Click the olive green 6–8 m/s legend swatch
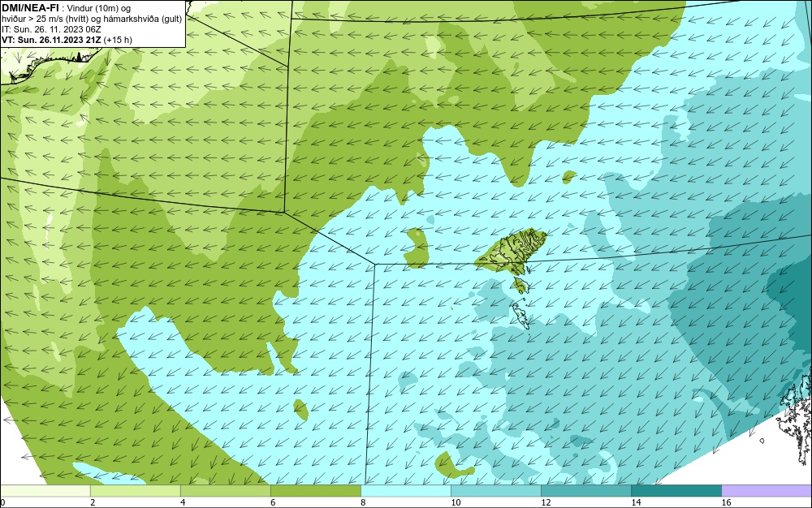The image size is (812, 508). 315,490
